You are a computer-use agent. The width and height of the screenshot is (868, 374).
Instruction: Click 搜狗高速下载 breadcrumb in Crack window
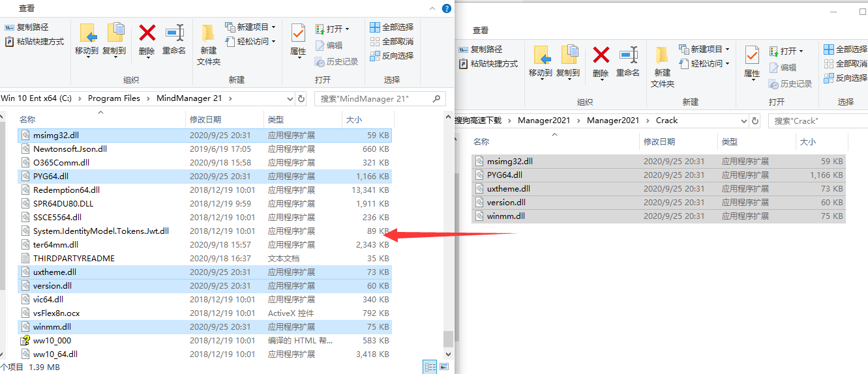point(478,121)
